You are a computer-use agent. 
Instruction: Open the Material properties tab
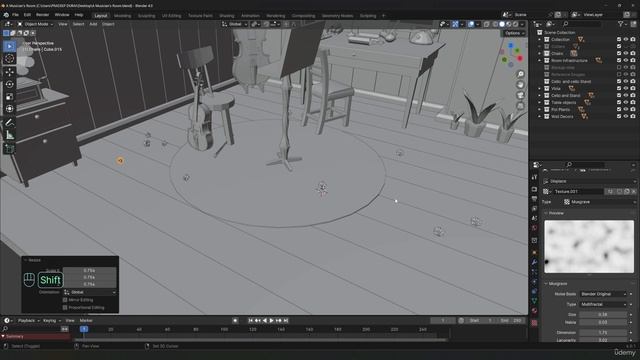pos(534,311)
